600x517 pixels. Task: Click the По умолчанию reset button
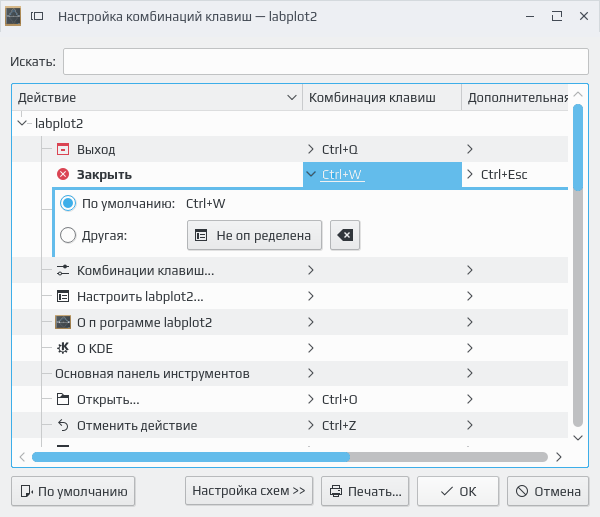[x=73, y=491]
